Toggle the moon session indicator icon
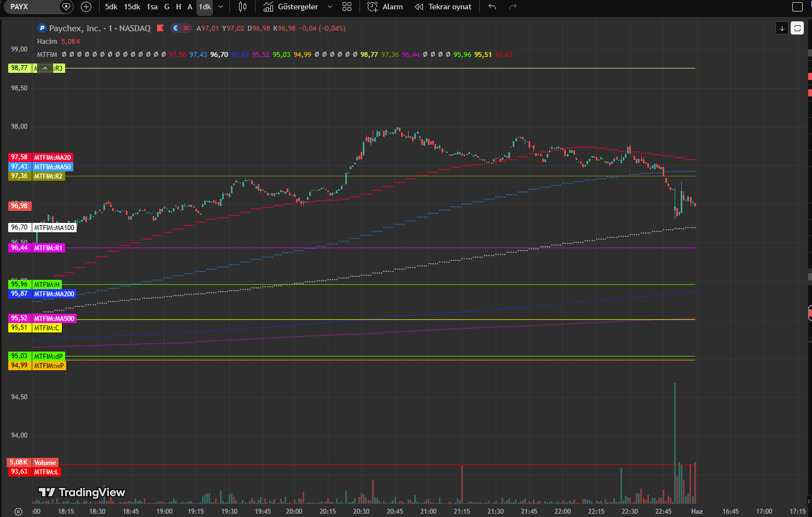 (x=176, y=28)
